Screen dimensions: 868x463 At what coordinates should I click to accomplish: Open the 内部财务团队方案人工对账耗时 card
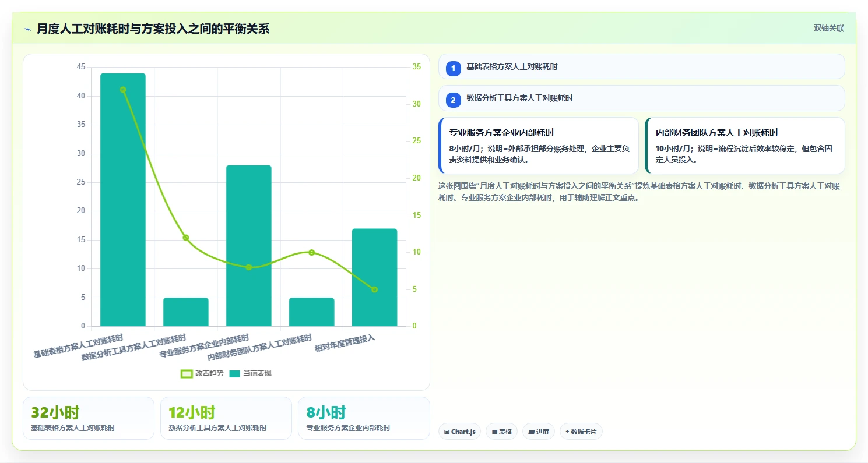coord(744,146)
